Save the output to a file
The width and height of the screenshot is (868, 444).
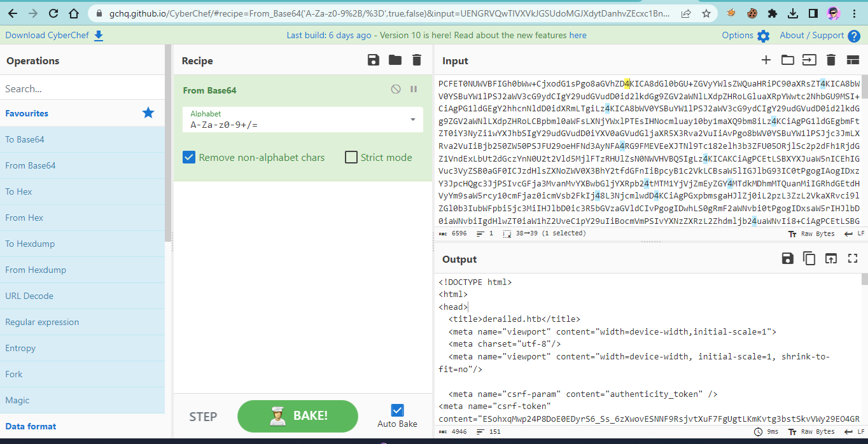click(788, 258)
